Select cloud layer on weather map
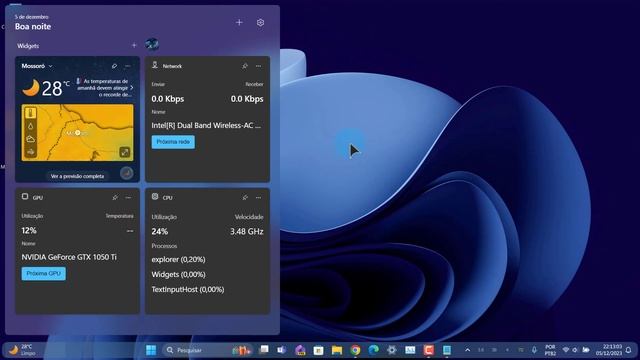This screenshot has height=360, width=640. point(31,139)
